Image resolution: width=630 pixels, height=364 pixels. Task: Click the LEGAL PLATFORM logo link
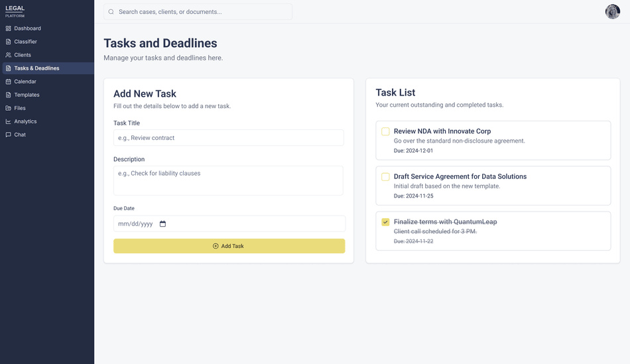pyautogui.click(x=15, y=11)
